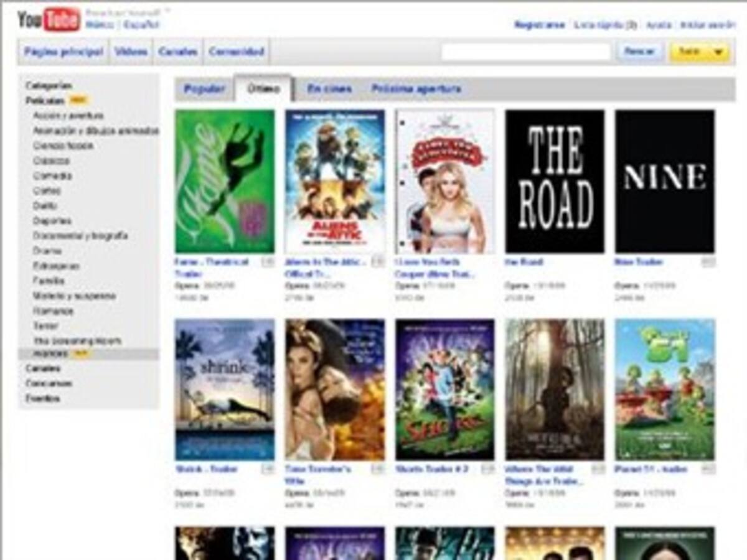Select the Terror category
Viewport: 747px width, 560px height.
(45, 326)
